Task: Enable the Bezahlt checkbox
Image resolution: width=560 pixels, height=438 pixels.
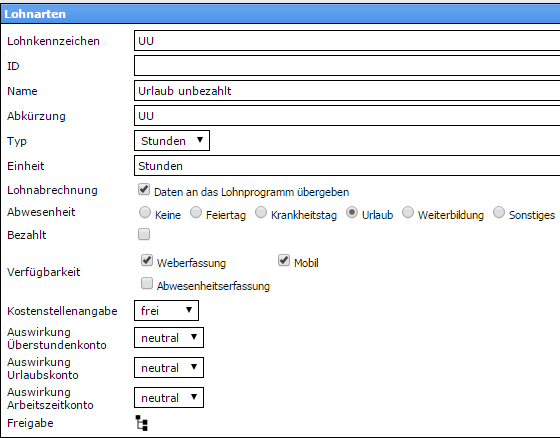Action: tap(144, 234)
